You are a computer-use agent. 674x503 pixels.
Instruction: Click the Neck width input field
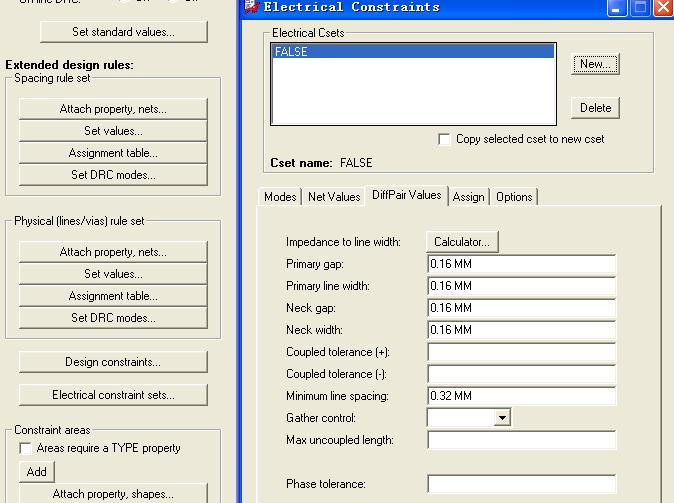521,330
